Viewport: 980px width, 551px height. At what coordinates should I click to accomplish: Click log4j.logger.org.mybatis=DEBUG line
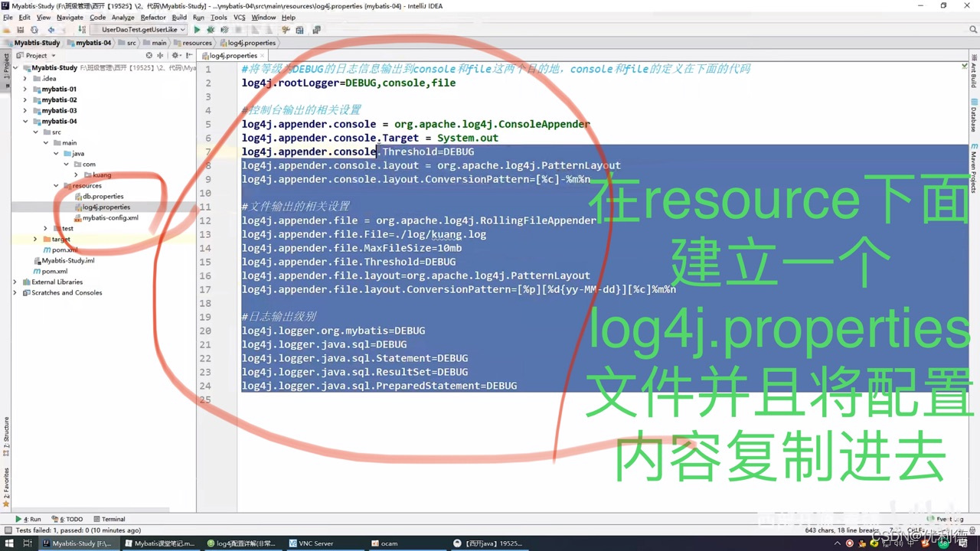(x=333, y=331)
